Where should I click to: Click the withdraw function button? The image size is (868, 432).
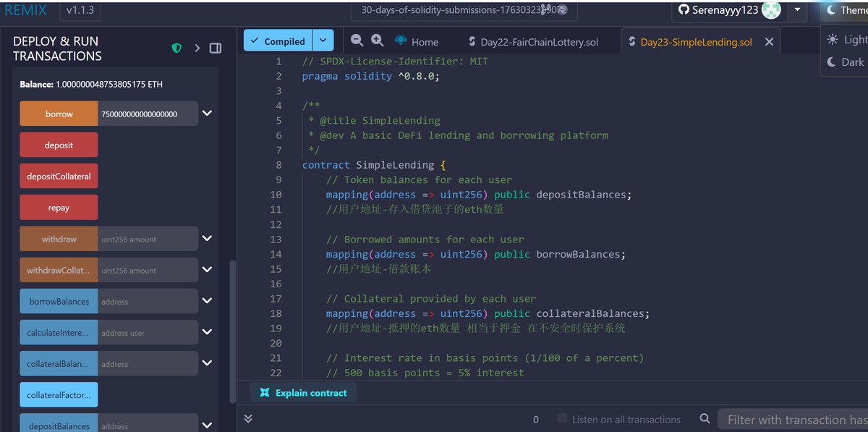[59, 239]
